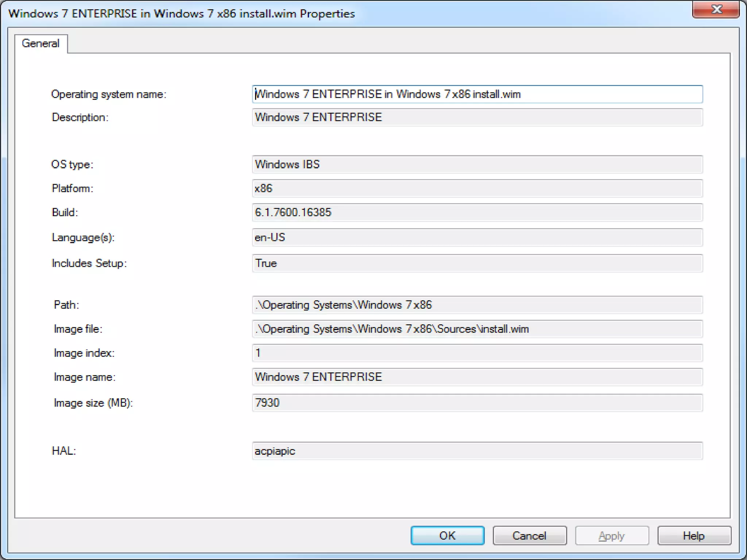The image size is (747, 560).
Task: Click the 'HAL:' label
Action: (64, 451)
